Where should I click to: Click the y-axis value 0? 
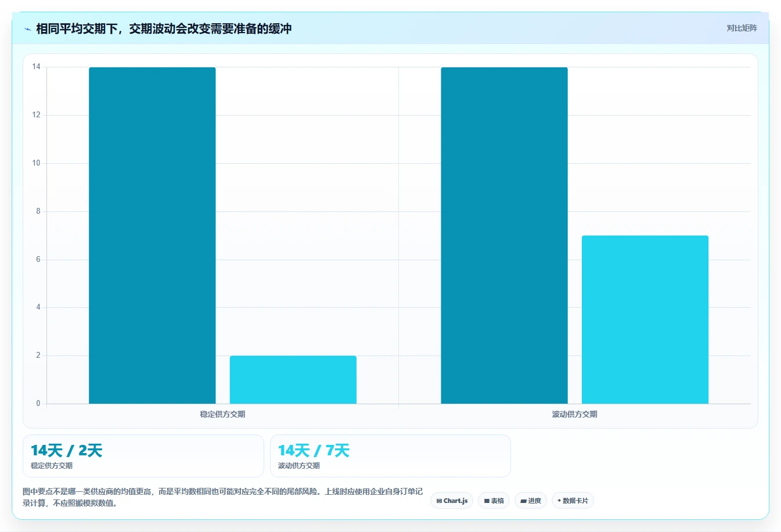pyautogui.click(x=38, y=404)
